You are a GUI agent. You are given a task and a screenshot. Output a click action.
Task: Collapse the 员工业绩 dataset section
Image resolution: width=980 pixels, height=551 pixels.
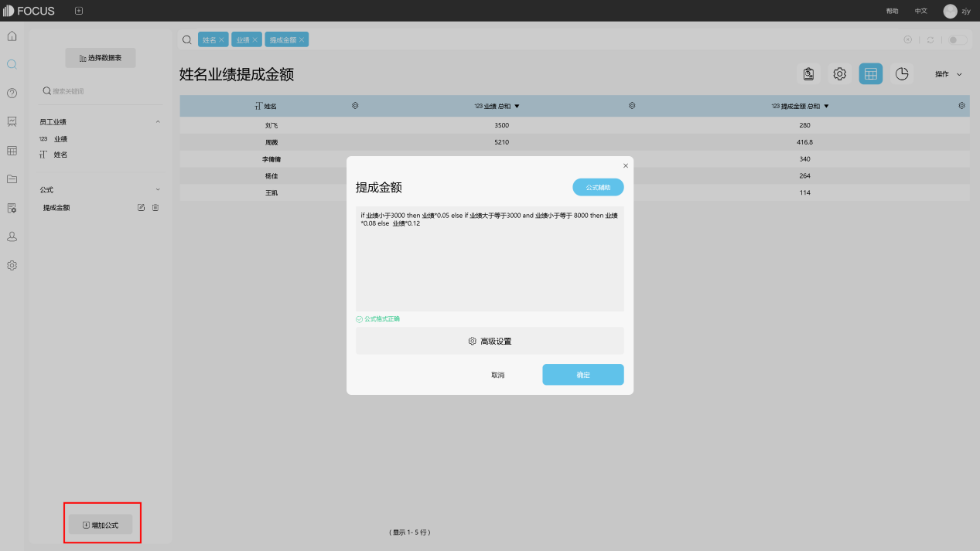pyautogui.click(x=158, y=121)
